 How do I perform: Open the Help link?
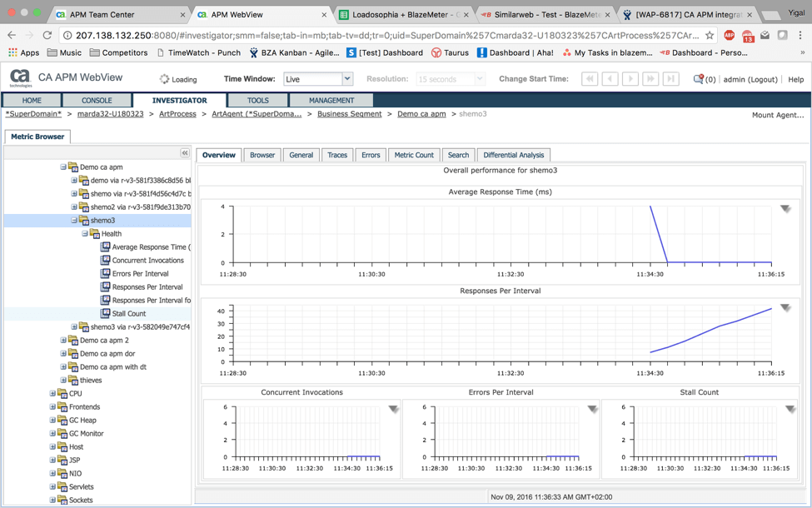[x=796, y=79]
